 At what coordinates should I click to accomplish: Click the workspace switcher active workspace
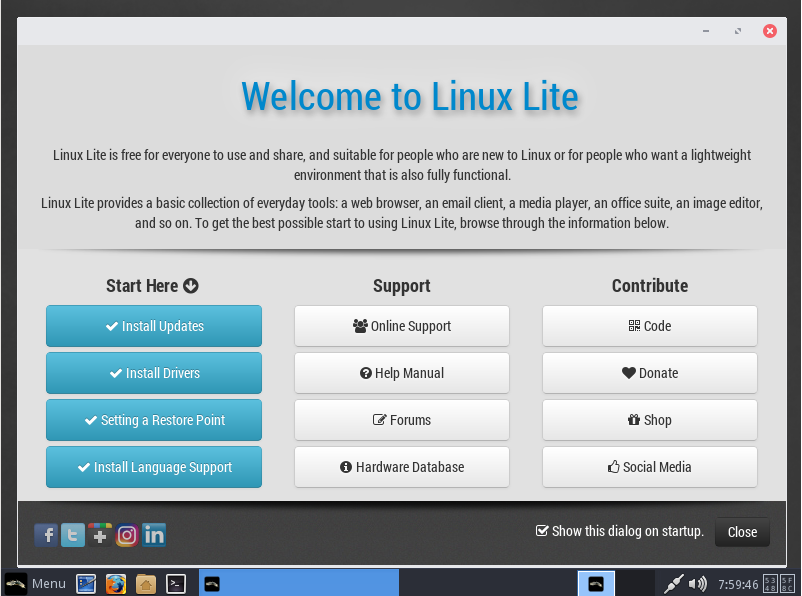(x=596, y=584)
